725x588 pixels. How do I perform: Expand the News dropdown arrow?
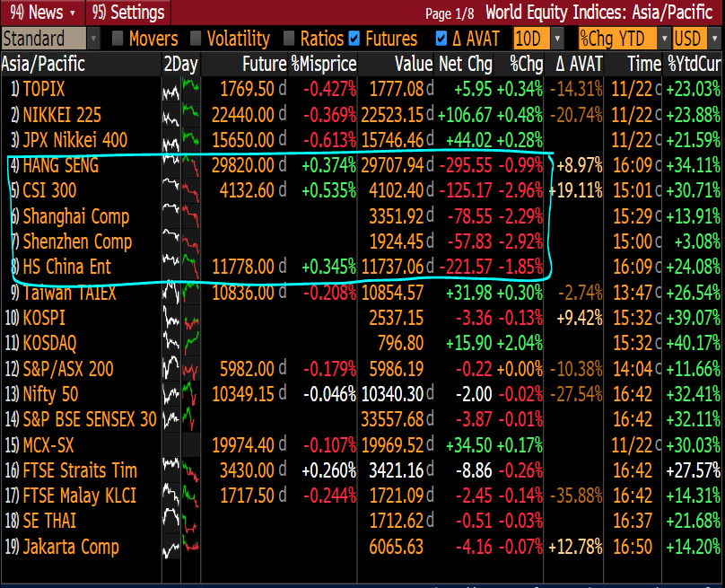(73, 13)
